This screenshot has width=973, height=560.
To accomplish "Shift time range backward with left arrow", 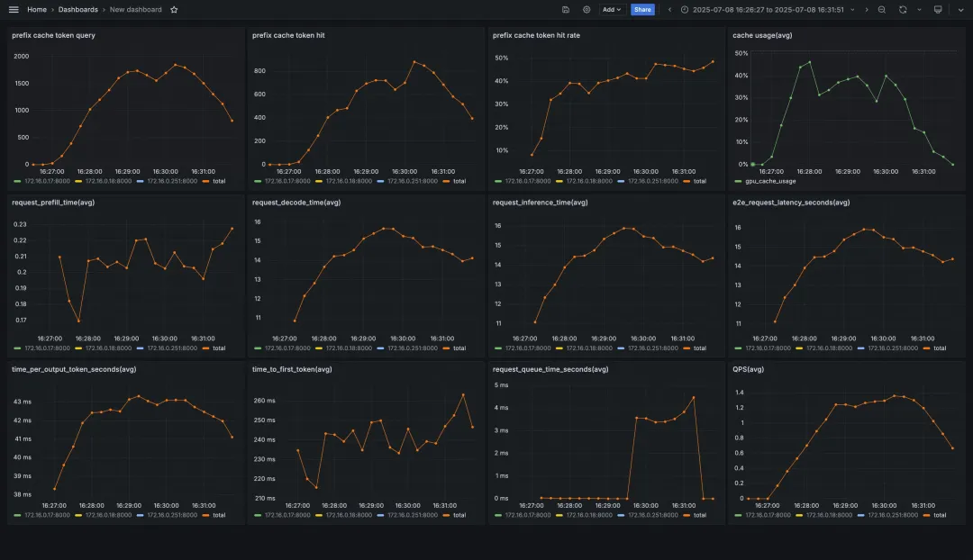I will pyautogui.click(x=669, y=9).
